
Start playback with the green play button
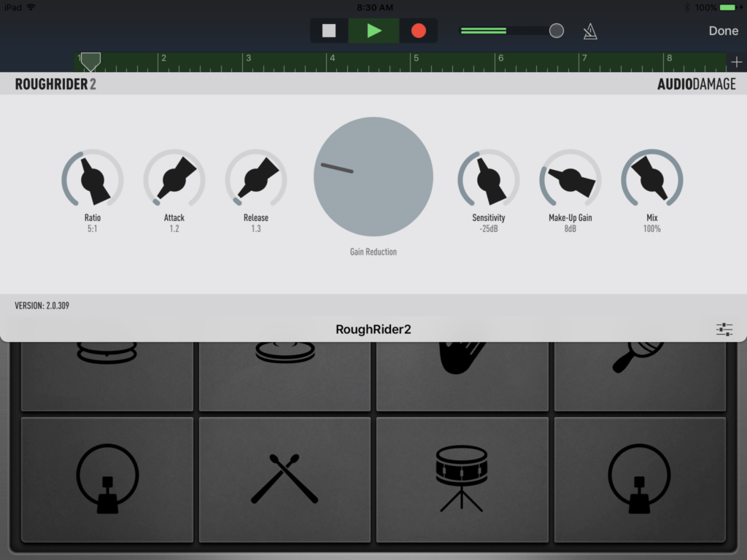pos(373,31)
